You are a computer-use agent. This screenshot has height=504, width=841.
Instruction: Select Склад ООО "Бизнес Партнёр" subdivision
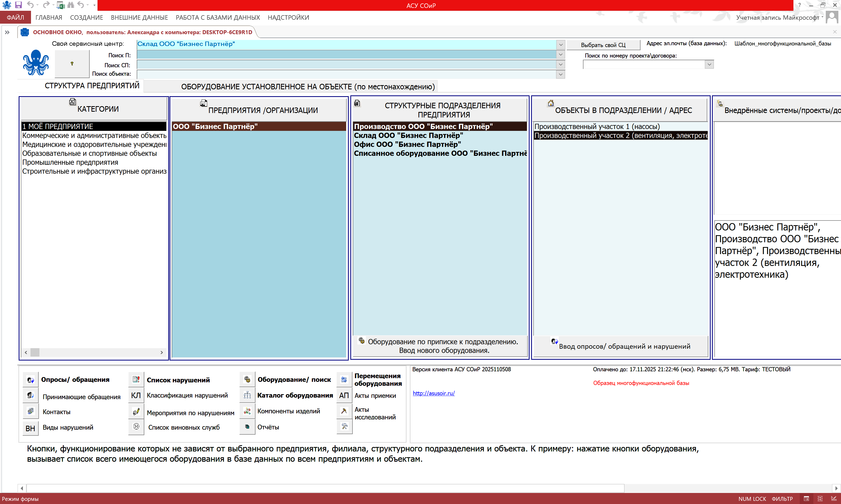[x=408, y=136]
